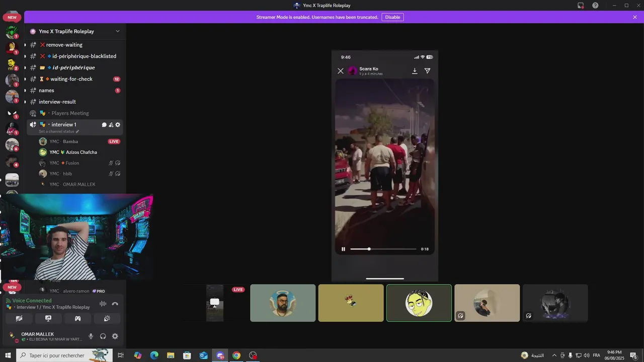The width and height of the screenshot is (644, 362).
Task: Expand arrow beside waiting-for-check channel
Action: pyautogui.click(x=25, y=79)
